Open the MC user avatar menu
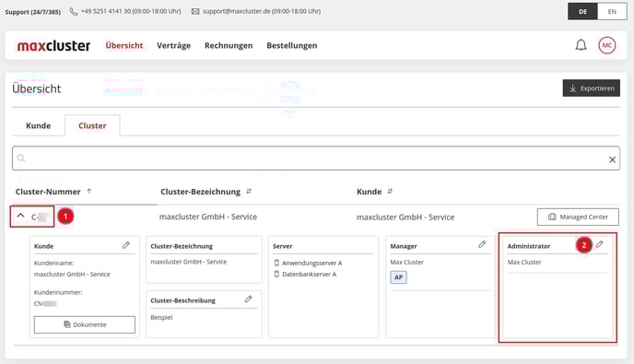This screenshot has height=364, width=634. tap(607, 45)
